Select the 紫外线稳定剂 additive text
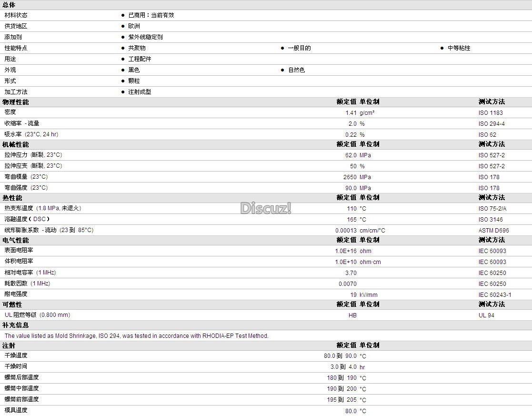This screenshot has height=416, width=532. pyautogui.click(x=146, y=37)
